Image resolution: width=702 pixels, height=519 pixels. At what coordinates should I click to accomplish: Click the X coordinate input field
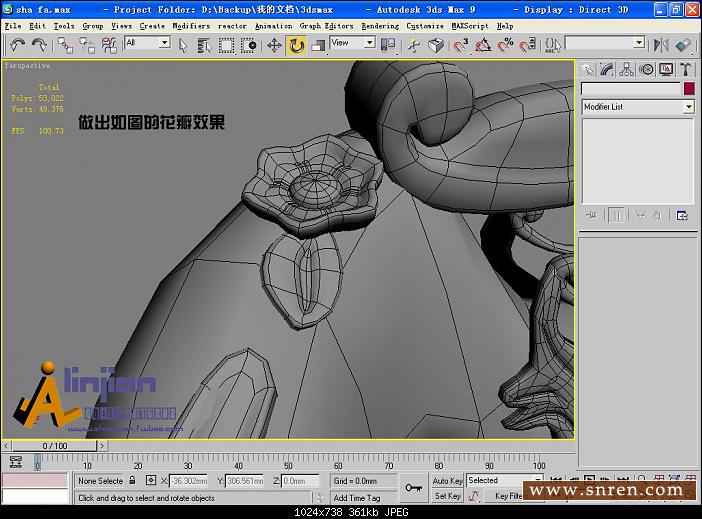coord(188,481)
